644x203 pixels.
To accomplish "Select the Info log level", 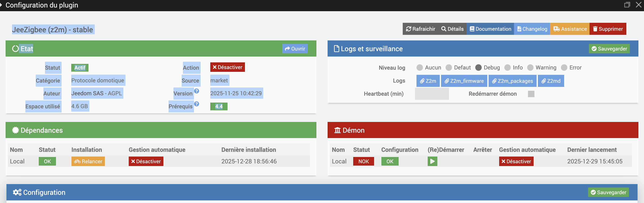I will (x=508, y=68).
